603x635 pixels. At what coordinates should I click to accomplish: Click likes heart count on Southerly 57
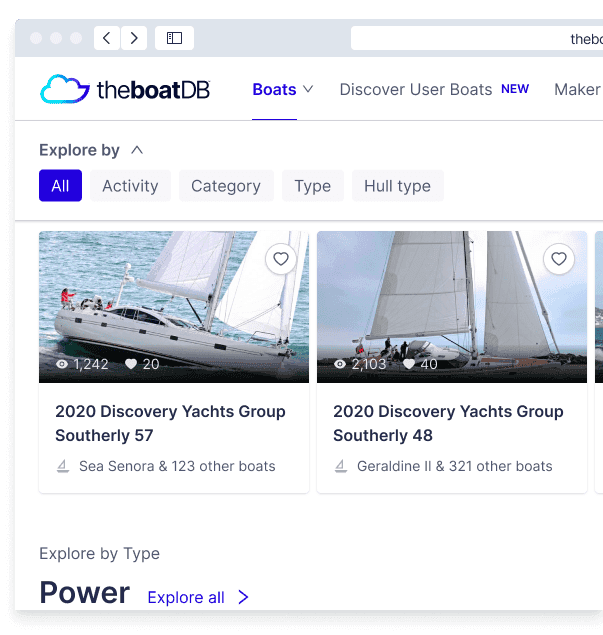[142, 364]
